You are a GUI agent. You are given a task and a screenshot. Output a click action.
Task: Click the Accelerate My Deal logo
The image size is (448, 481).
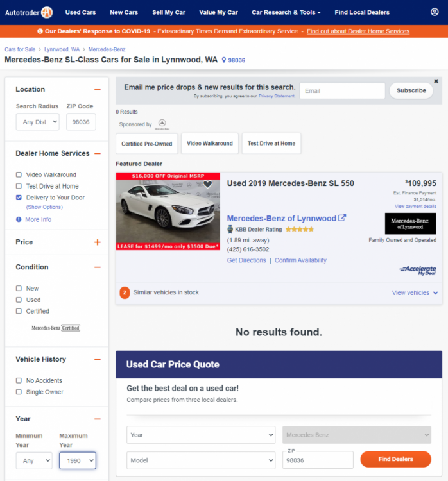(x=417, y=270)
